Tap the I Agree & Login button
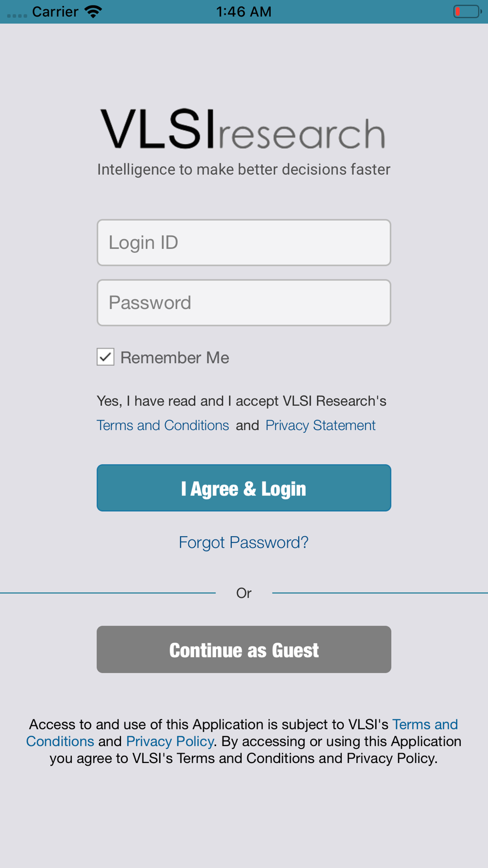The width and height of the screenshot is (488, 868). click(244, 488)
